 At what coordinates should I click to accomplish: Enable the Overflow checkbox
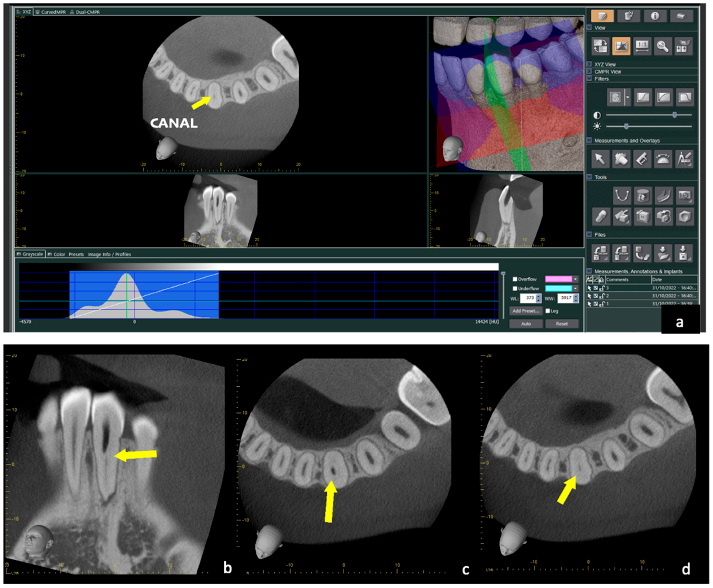(x=515, y=280)
